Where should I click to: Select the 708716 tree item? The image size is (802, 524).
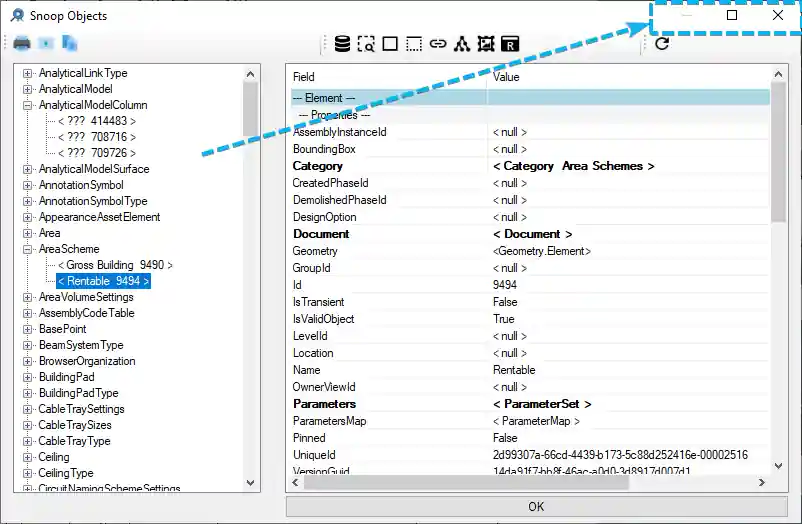(97, 137)
